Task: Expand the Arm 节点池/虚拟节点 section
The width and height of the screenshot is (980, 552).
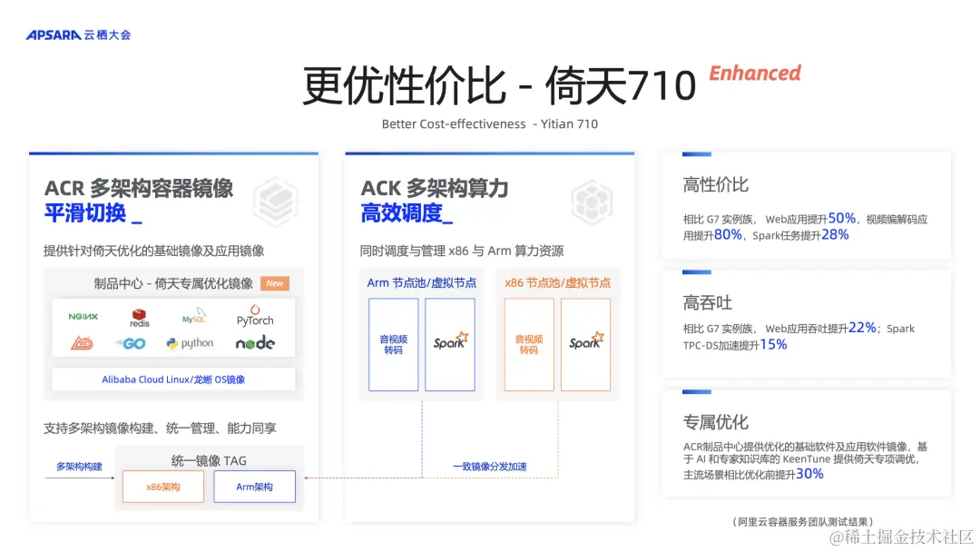Action: click(x=420, y=283)
